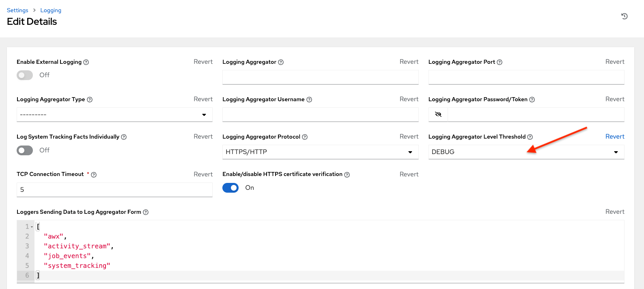Reveal password with the eye-slash icon

[438, 115]
